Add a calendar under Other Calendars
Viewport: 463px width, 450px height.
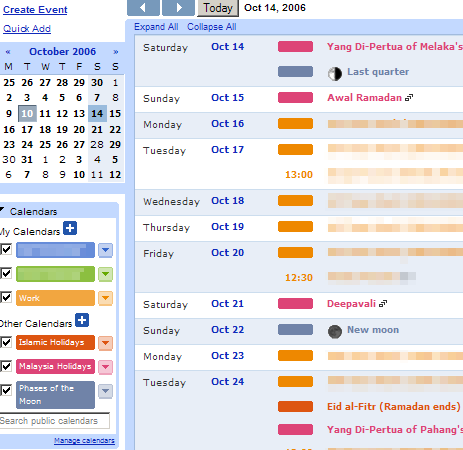click(x=82, y=320)
